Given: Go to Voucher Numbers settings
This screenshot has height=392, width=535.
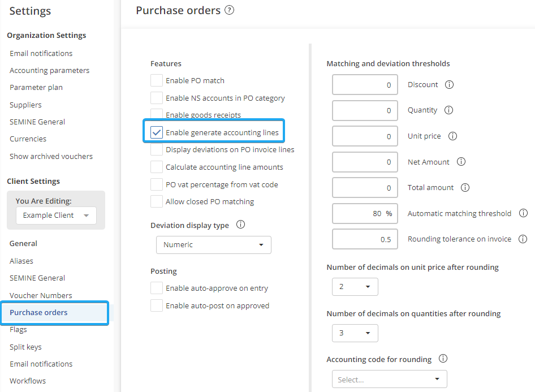Looking at the screenshot, I should 41,295.
